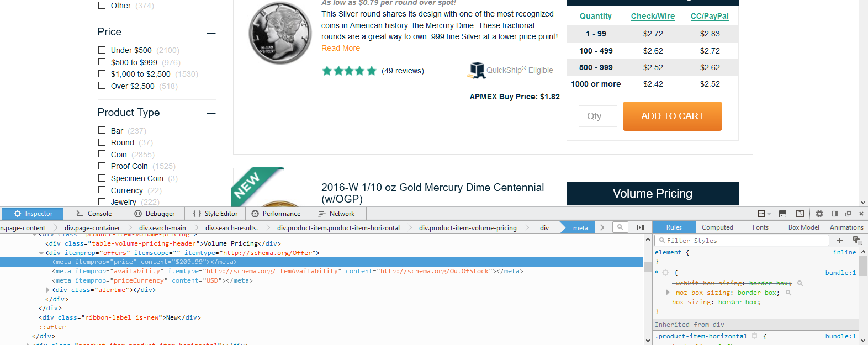Toggle the split console icon

(x=782, y=214)
